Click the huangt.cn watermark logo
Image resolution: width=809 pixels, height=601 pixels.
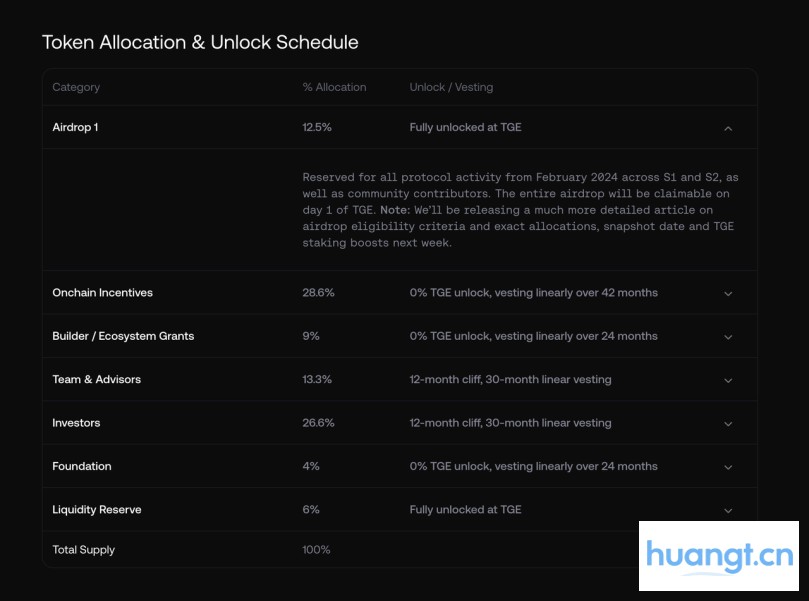[x=719, y=556]
